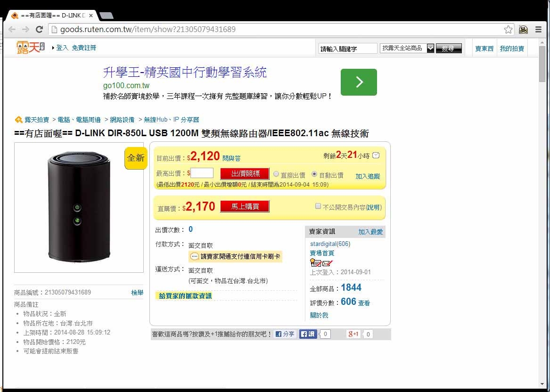This screenshot has height=392, width=550.
Task: Check the 不公開交易內容 checkbox
Action: click(318, 206)
